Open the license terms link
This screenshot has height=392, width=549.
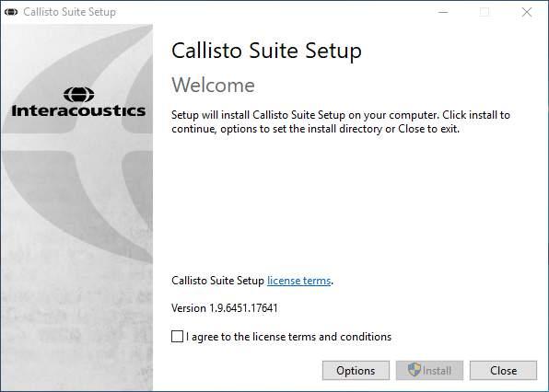299,281
